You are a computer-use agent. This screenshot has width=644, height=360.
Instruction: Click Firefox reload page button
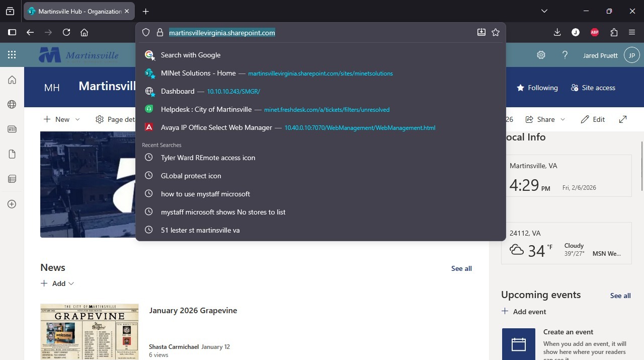(66, 32)
